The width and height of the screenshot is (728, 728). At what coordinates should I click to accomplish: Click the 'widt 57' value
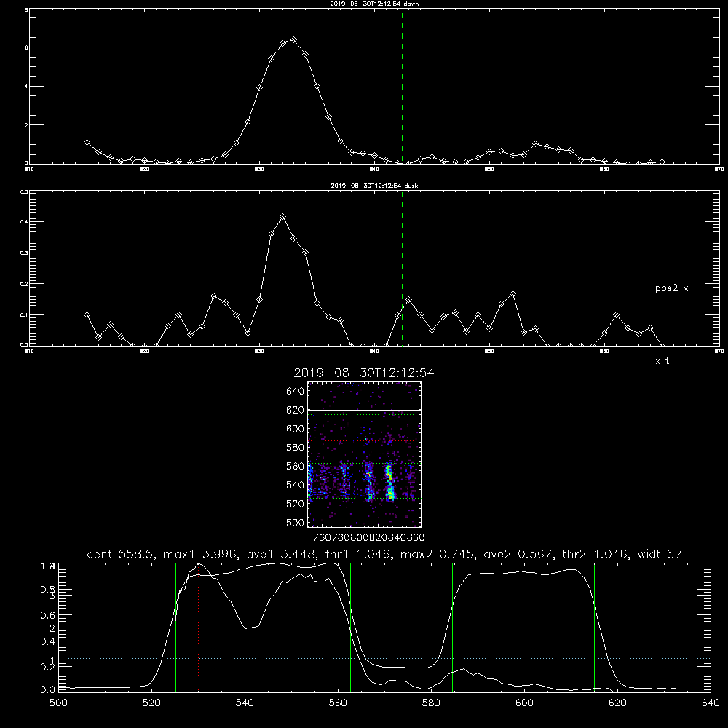pos(660,554)
